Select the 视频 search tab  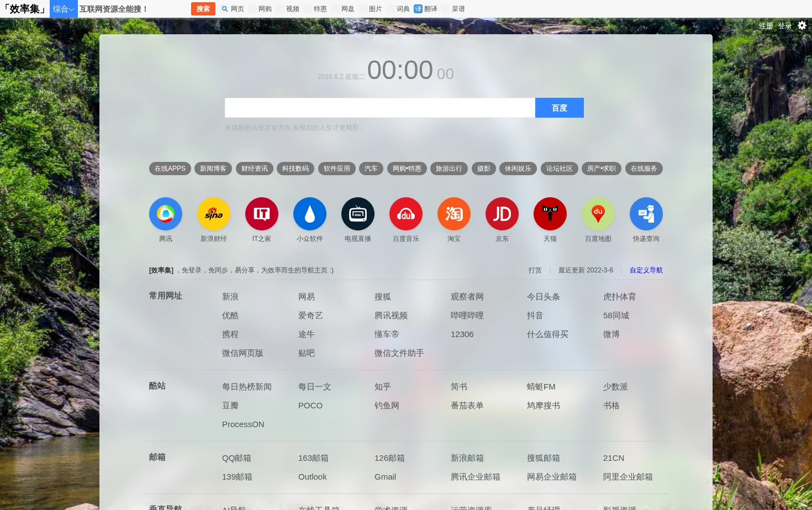(288, 9)
